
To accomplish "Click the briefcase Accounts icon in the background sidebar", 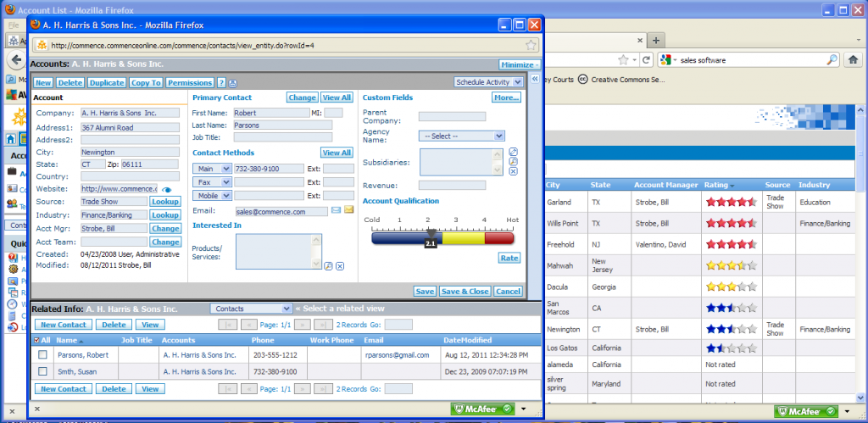I will (x=12, y=172).
